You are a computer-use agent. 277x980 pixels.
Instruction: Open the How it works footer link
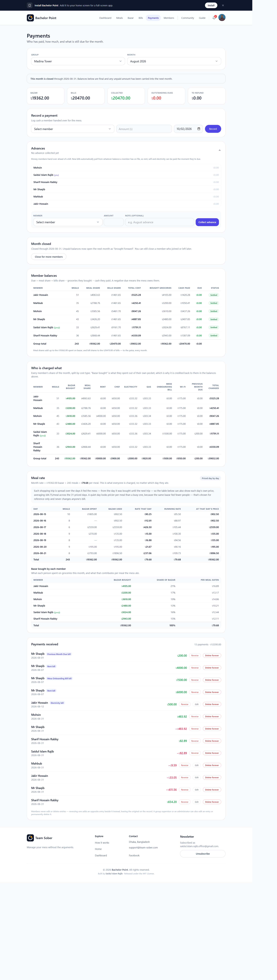(102, 843)
